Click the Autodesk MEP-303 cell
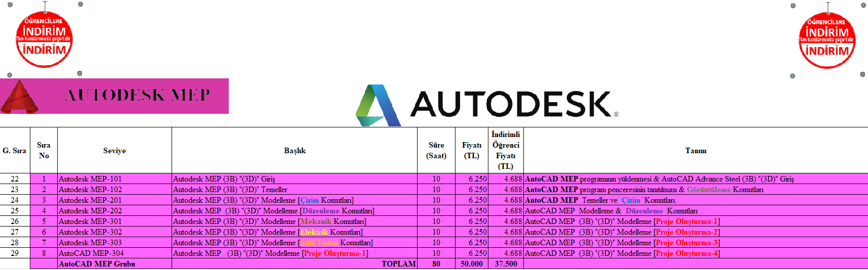The image size is (868, 270). (x=115, y=243)
